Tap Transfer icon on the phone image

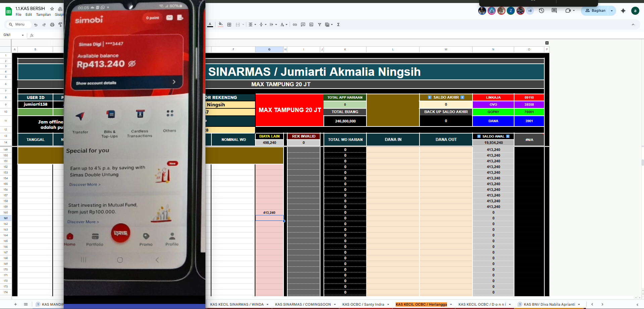pyautogui.click(x=80, y=116)
